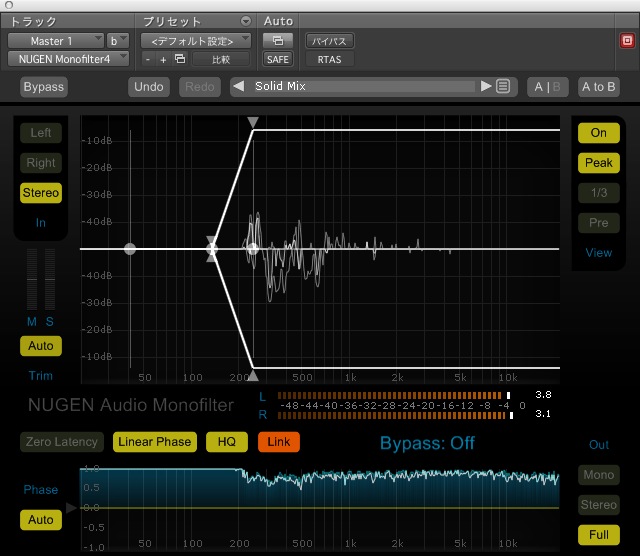Set the output to Mono

(x=599, y=475)
